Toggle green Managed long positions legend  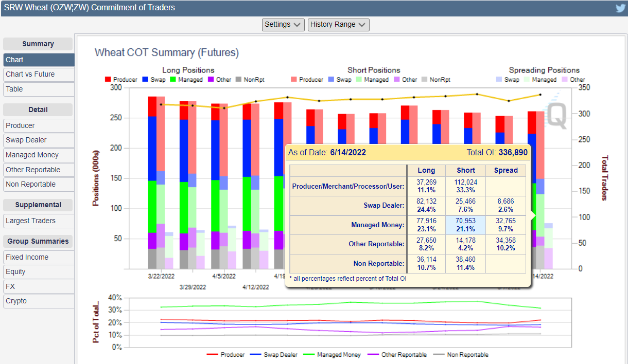click(173, 80)
